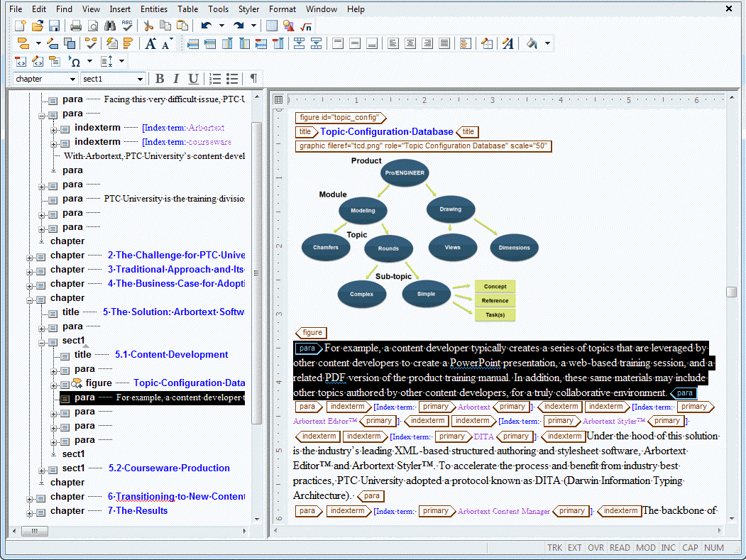Toggle the ruler table grid button beside ruler
746x560 pixels.
coord(279,99)
